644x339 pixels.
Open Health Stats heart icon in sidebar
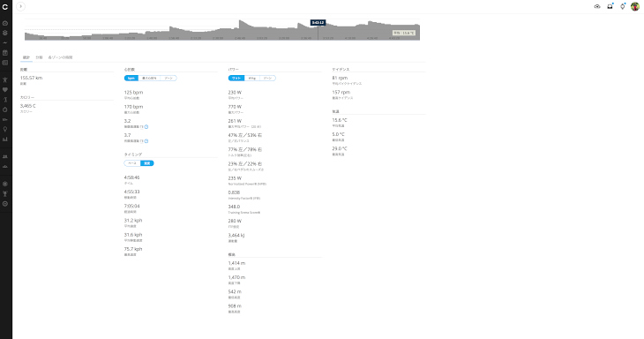coord(5,89)
